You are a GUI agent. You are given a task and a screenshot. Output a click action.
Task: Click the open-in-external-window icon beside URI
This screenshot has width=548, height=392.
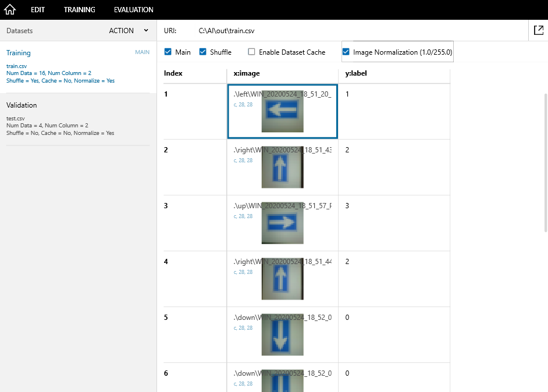pyautogui.click(x=538, y=30)
